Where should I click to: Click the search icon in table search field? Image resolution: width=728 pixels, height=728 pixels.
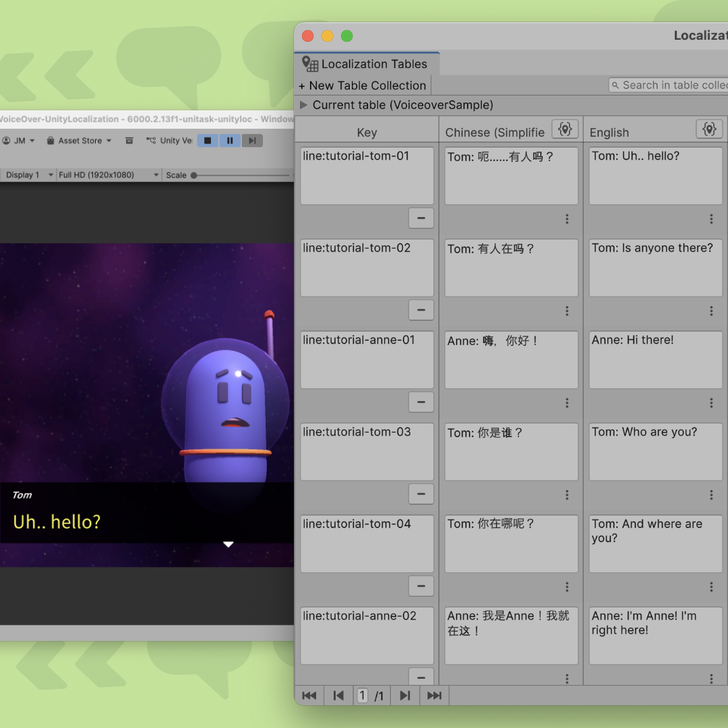tap(615, 85)
